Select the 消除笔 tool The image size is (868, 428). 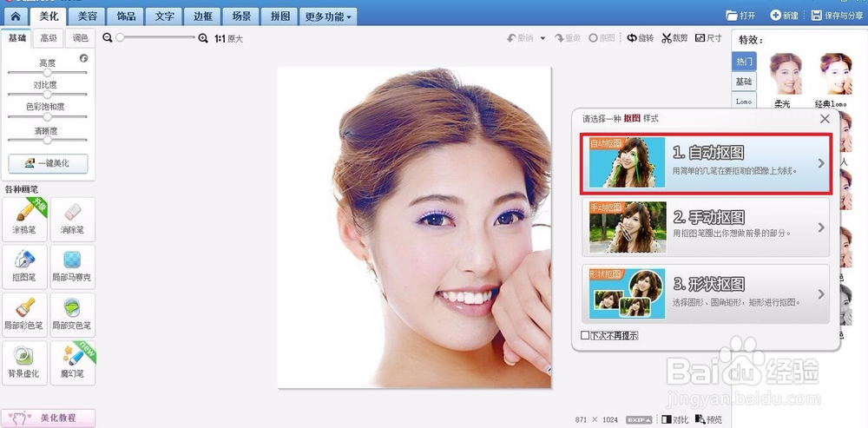[73, 220]
